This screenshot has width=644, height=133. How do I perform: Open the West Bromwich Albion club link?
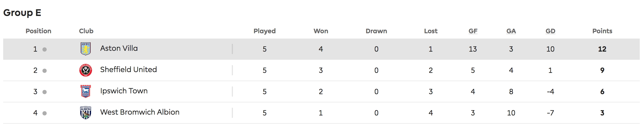click(x=140, y=112)
